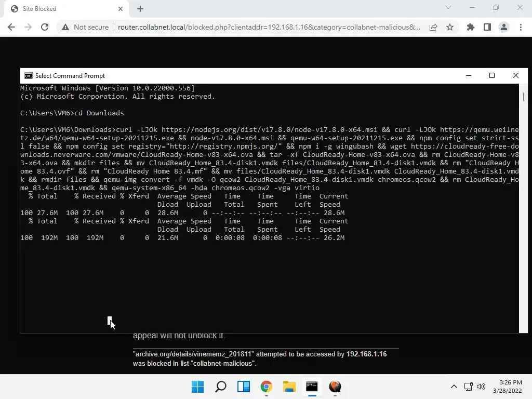Click the 192.168.1.16 address on blocked page
Viewport: 532px width, 399px height.
pos(366,354)
